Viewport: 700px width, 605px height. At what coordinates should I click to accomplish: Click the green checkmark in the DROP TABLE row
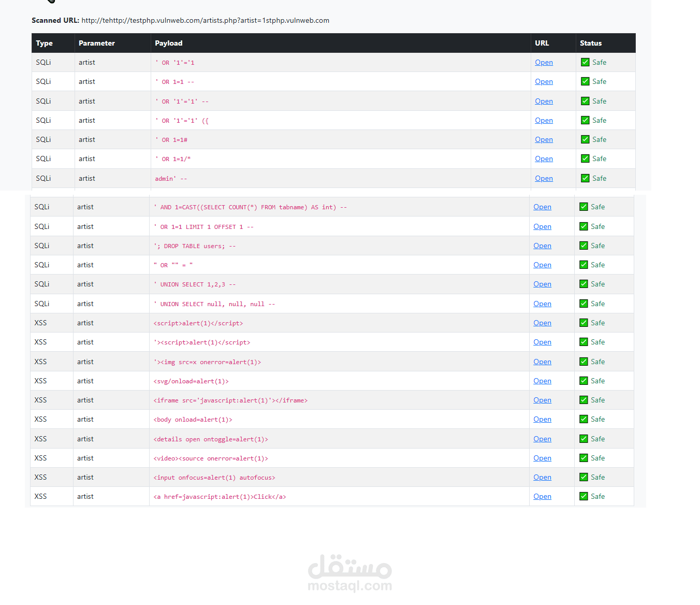tap(584, 246)
